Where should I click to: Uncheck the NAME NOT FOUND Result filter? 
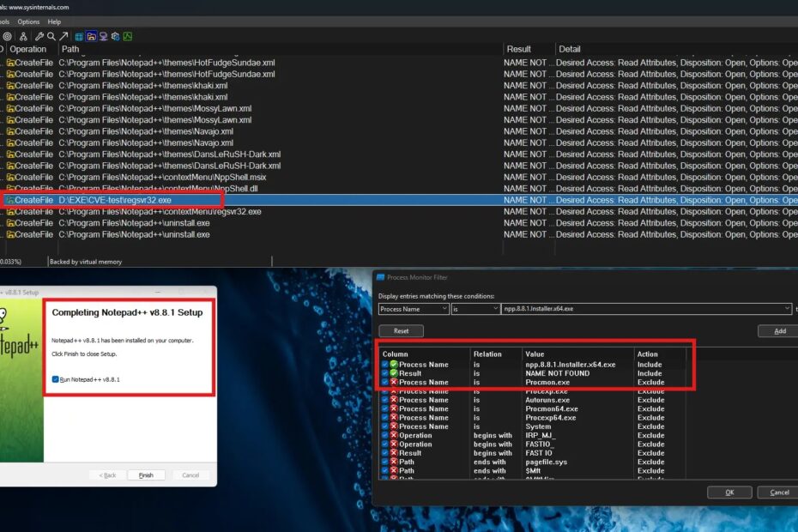pos(384,373)
